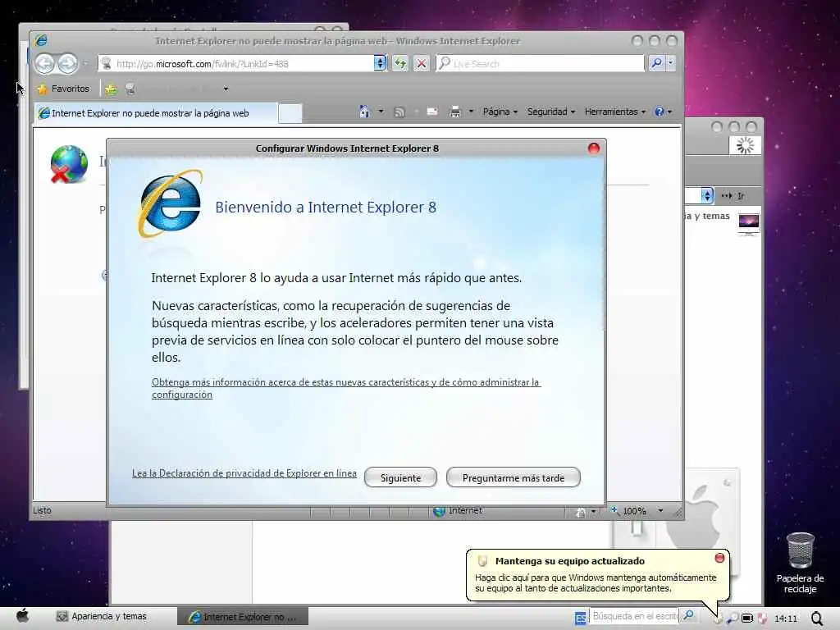Open address dropdown in background window
This screenshot has width=840, height=630.
pyautogui.click(x=707, y=196)
